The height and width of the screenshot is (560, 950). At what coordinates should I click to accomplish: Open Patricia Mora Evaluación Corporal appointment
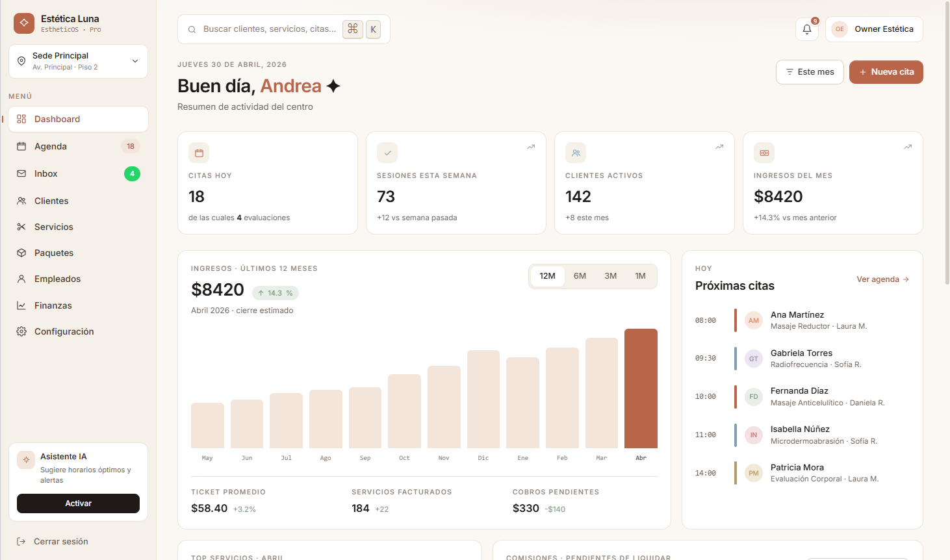point(802,473)
